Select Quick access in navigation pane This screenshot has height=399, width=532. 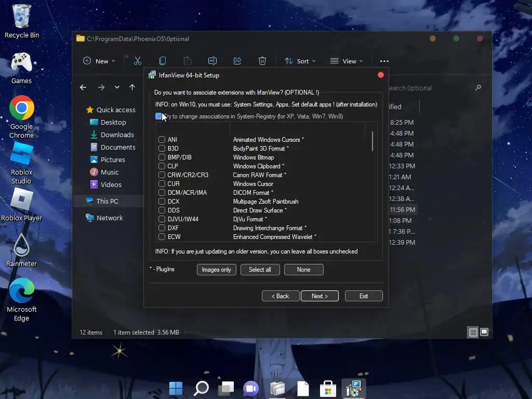[x=111, y=110]
